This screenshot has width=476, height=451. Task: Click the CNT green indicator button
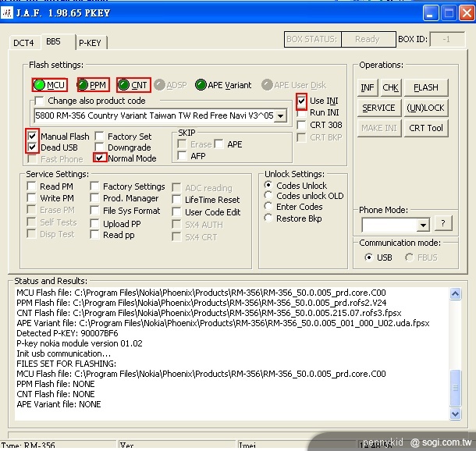pyautogui.click(x=123, y=84)
